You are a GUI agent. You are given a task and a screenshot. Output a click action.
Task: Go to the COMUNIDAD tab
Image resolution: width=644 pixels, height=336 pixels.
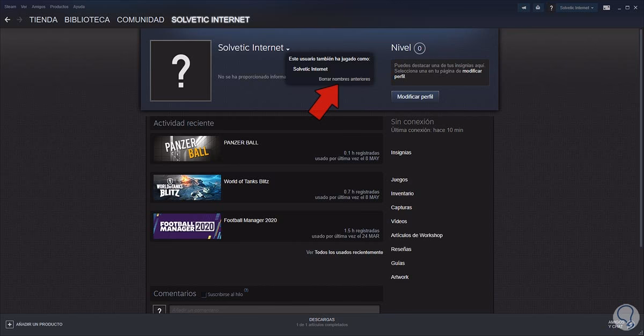141,20
